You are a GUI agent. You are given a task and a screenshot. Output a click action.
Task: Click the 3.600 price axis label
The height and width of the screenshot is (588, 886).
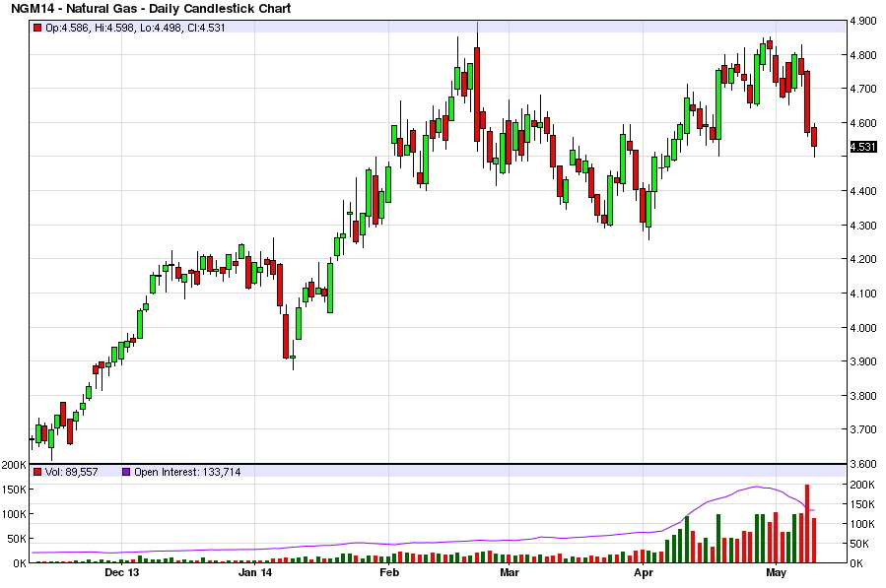click(x=862, y=464)
